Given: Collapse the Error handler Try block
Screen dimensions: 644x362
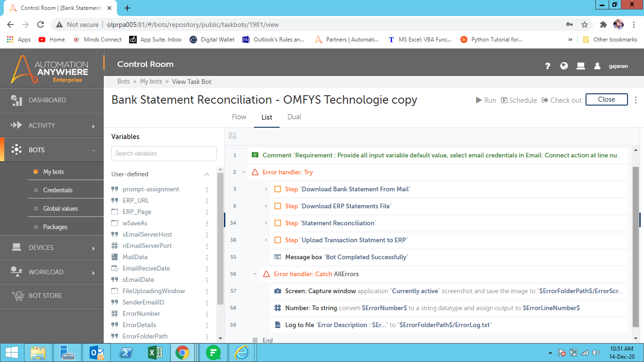Looking at the screenshot, I should tap(244, 173).
